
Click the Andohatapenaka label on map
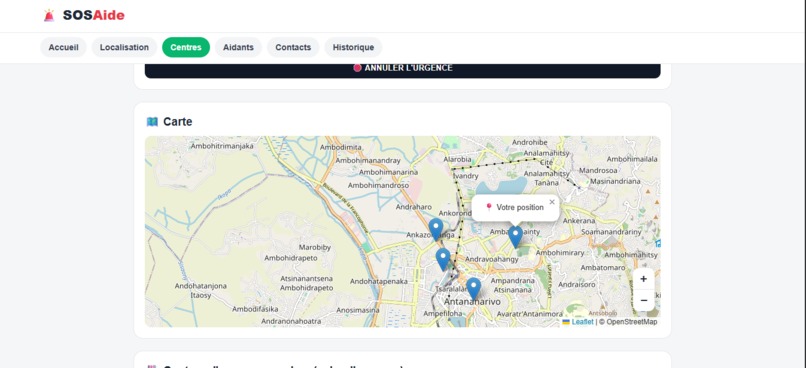tap(379, 281)
